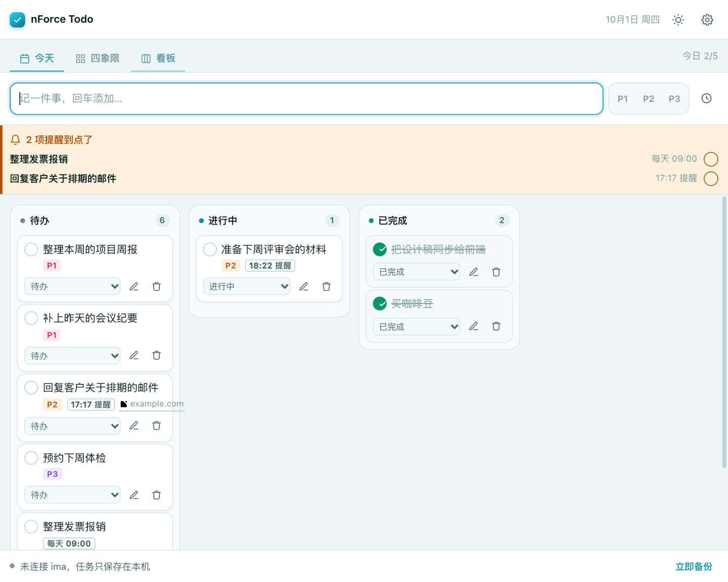Screen dimensions: 728x582
Task: Uncheck the completed 把设计稿同步给前端 task
Action: 380,249
